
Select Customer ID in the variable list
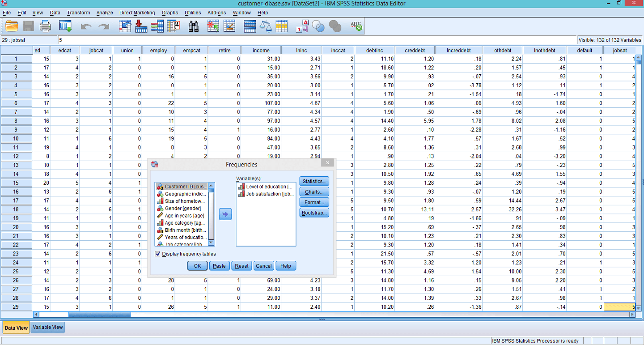click(182, 187)
